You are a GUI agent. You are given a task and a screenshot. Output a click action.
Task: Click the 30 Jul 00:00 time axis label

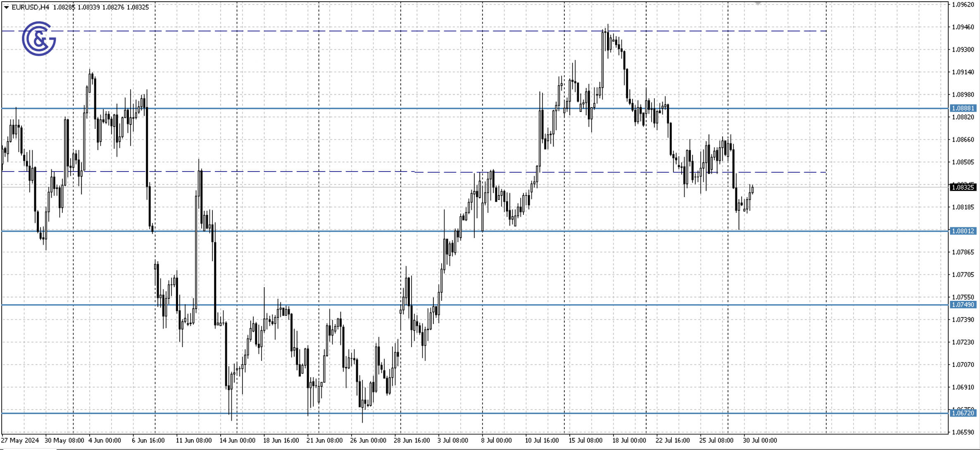pos(760,440)
